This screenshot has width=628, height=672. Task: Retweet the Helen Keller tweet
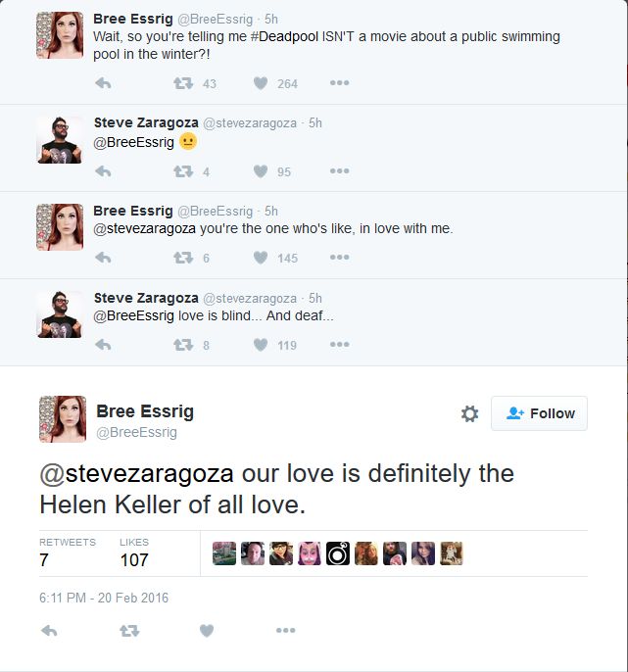coord(128,631)
